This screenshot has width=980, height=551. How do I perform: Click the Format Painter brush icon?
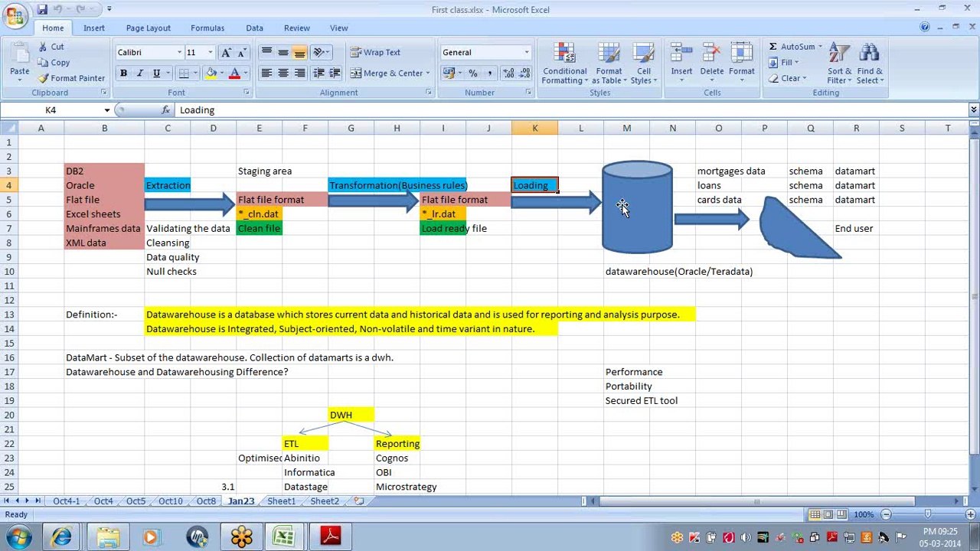[x=44, y=78]
